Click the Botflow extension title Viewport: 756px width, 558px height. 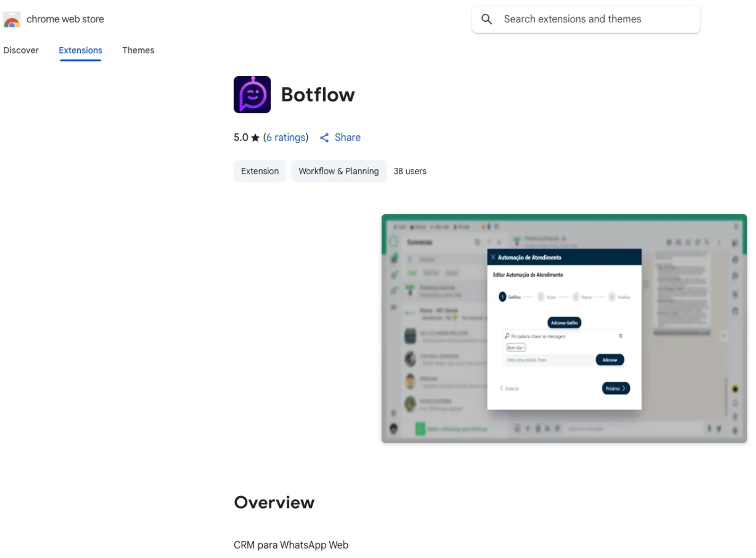point(318,95)
